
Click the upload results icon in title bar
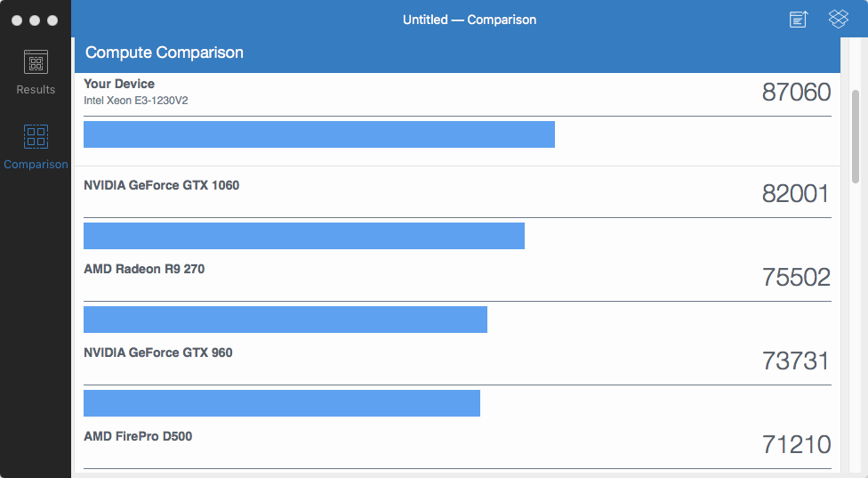(799, 20)
